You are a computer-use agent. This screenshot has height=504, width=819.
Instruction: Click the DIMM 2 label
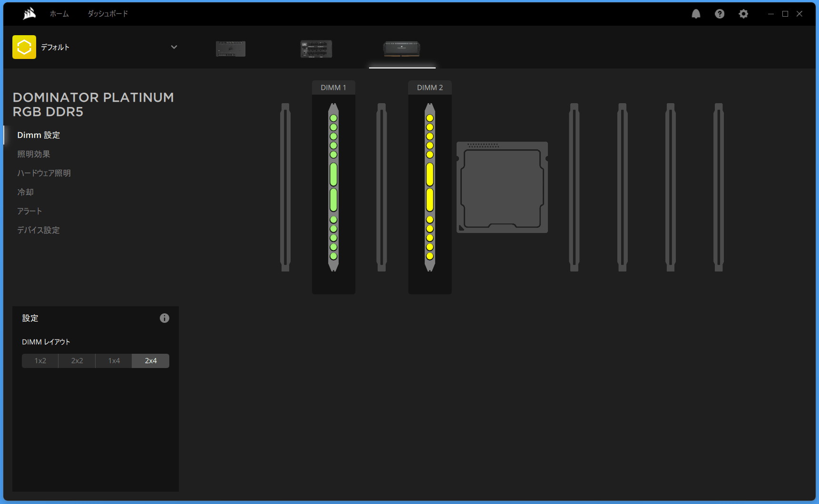tap(430, 87)
